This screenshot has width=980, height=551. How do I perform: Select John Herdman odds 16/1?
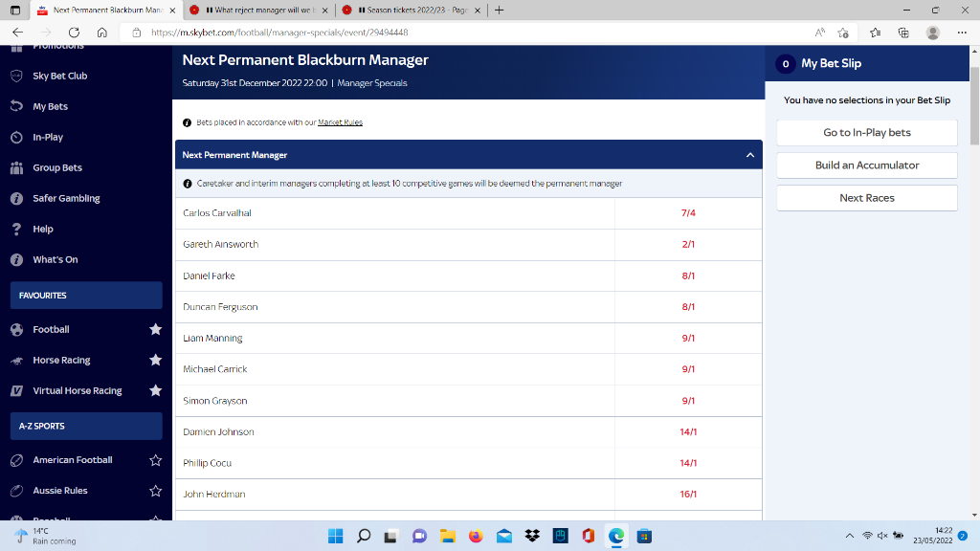688,495
